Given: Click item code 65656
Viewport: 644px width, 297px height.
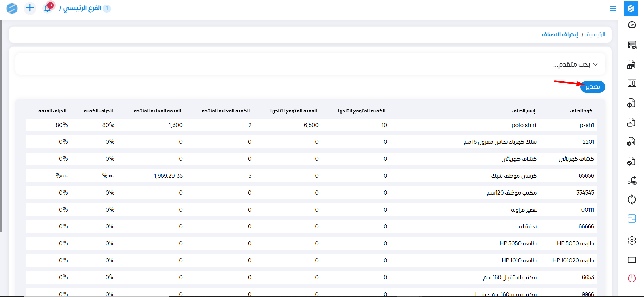Looking at the screenshot, I should (586, 176).
